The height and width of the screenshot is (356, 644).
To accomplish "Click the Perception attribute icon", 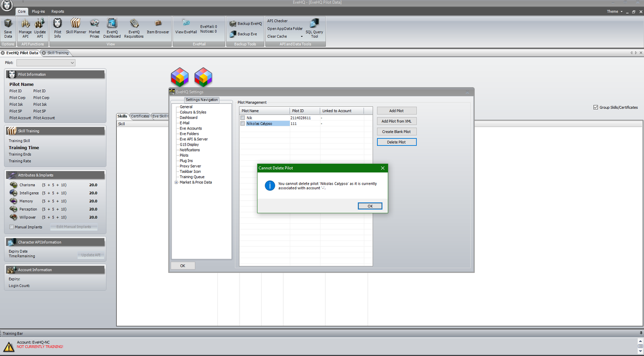I will (x=14, y=209).
